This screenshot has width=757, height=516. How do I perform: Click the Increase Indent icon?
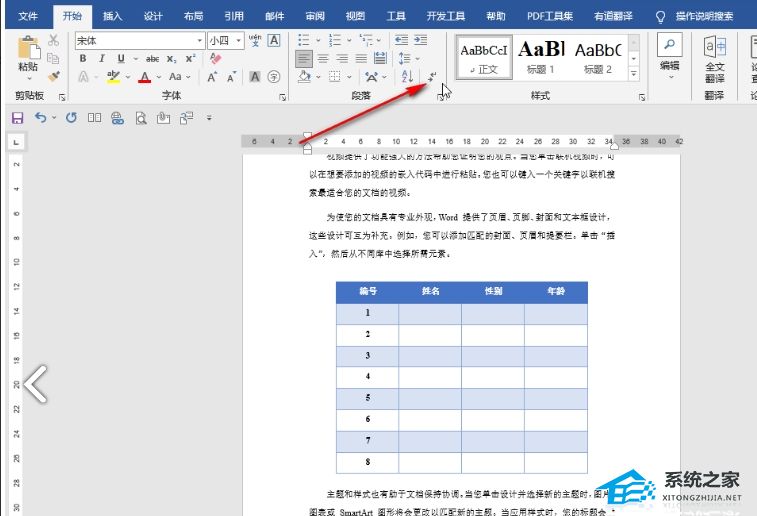coord(421,40)
